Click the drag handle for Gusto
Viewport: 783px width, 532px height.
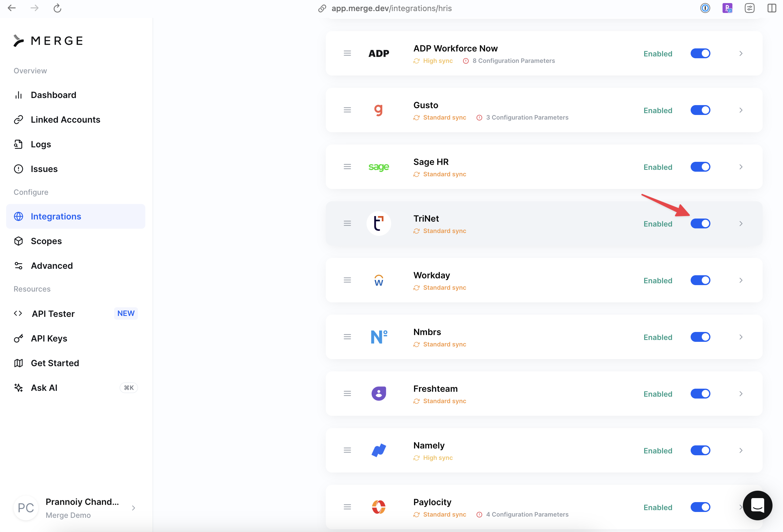[x=347, y=110]
